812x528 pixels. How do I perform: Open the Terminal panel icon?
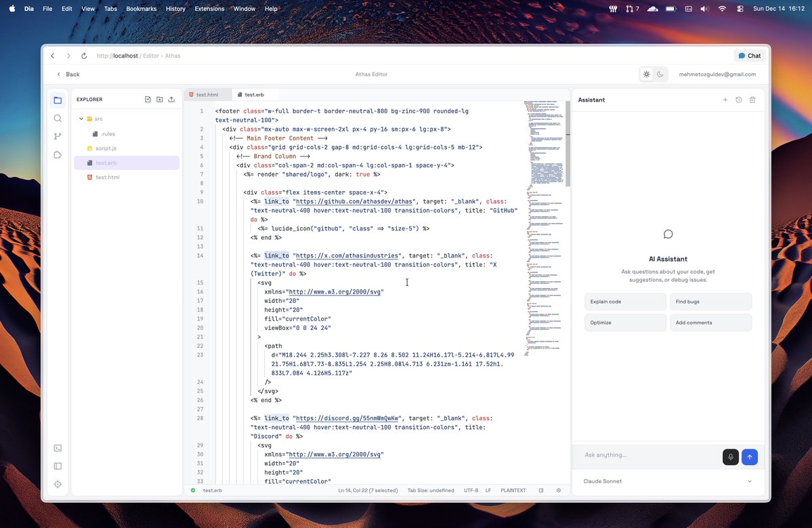click(58, 448)
